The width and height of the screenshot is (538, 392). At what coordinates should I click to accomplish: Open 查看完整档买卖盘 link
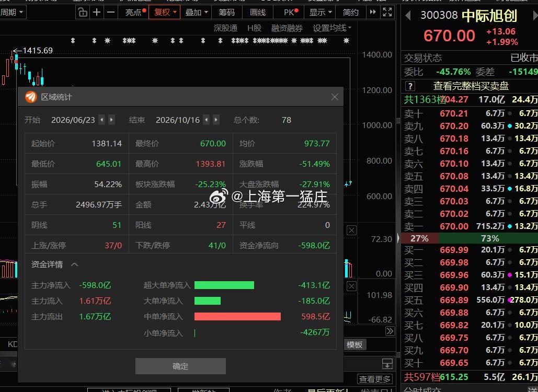(471, 86)
